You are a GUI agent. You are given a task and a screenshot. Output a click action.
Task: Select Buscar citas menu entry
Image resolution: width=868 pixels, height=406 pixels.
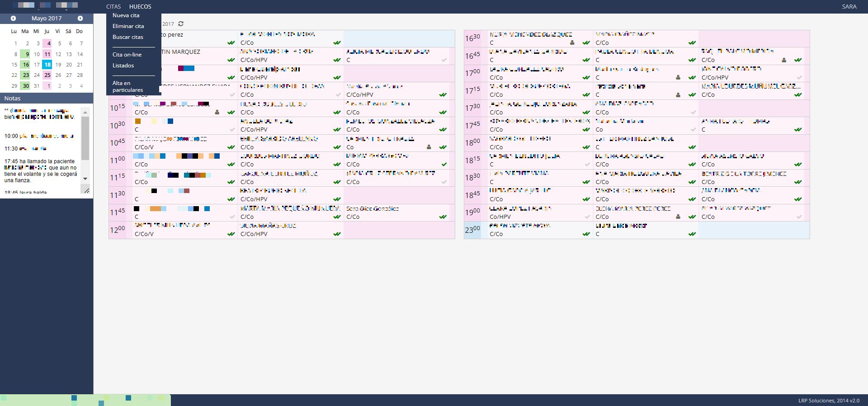click(128, 37)
